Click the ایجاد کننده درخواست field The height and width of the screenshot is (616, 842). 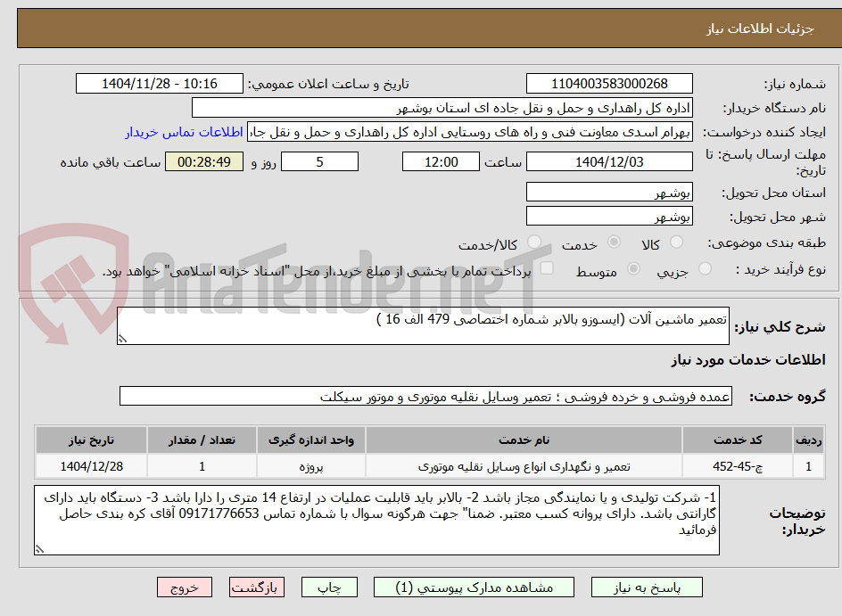[470, 132]
